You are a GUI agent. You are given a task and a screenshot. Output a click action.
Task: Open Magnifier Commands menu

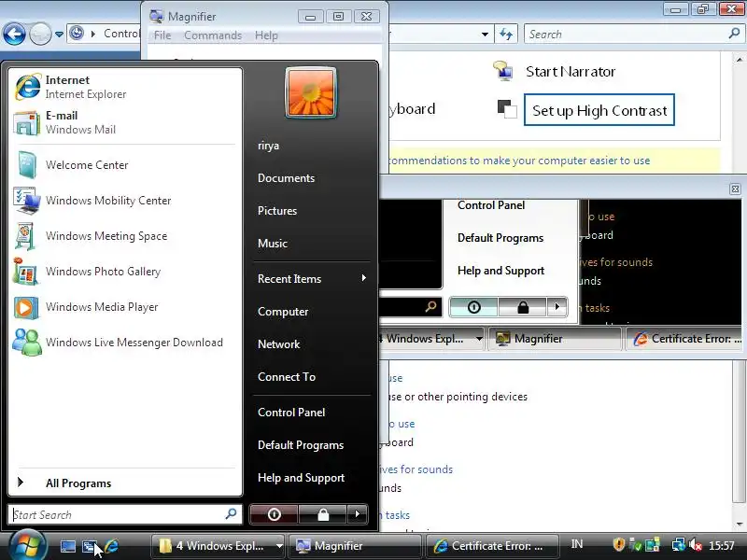click(x=213, y=35)
